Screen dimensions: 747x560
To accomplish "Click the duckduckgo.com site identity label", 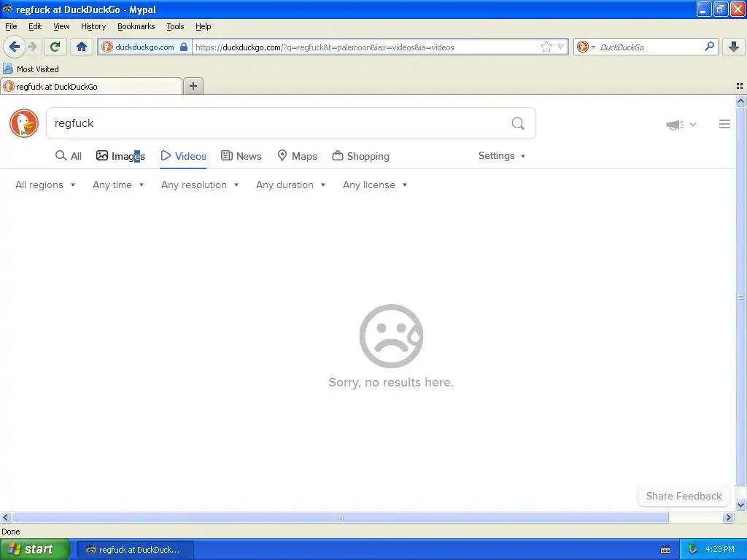I will click(144, 47).
